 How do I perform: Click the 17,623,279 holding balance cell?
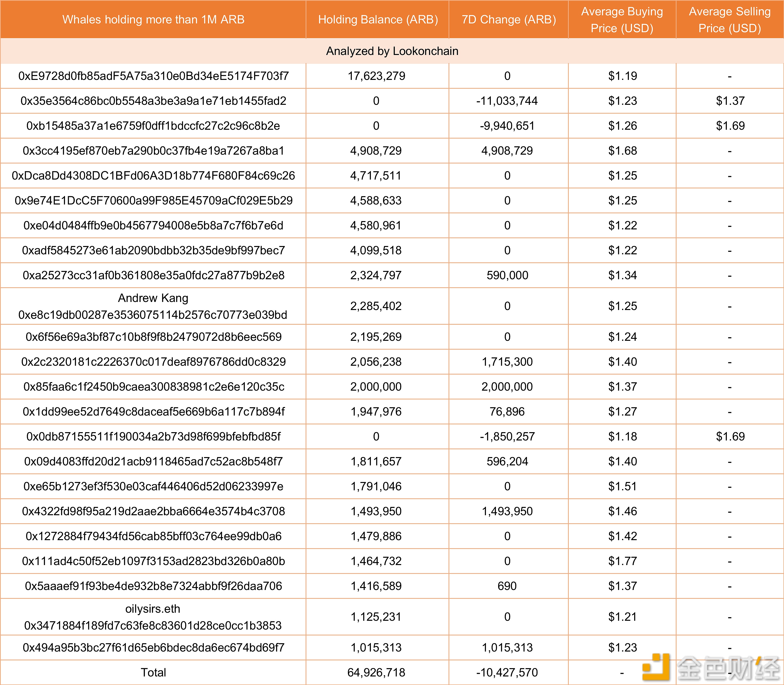click(x=376, y=76)
